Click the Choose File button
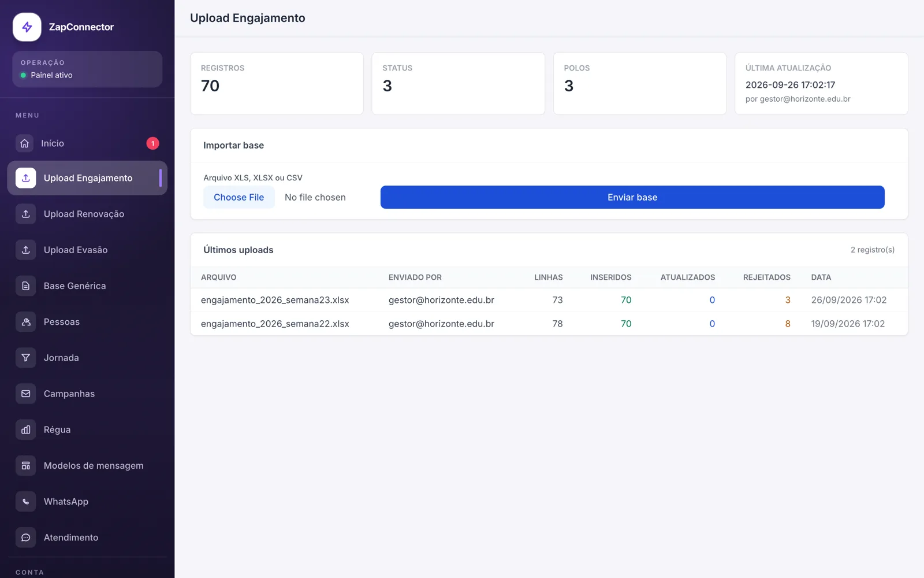This screenshot has height=578, width=924. [x=239, y=197]
